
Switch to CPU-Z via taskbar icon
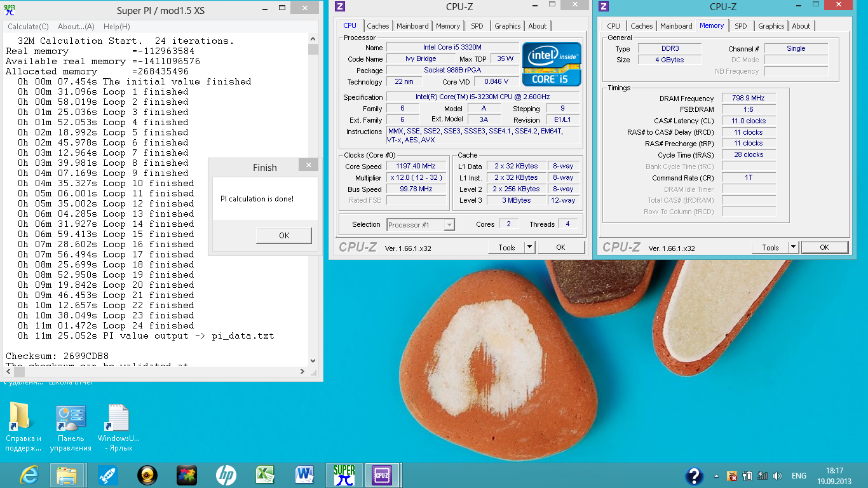pyautogui.click(x=382, y=475)
